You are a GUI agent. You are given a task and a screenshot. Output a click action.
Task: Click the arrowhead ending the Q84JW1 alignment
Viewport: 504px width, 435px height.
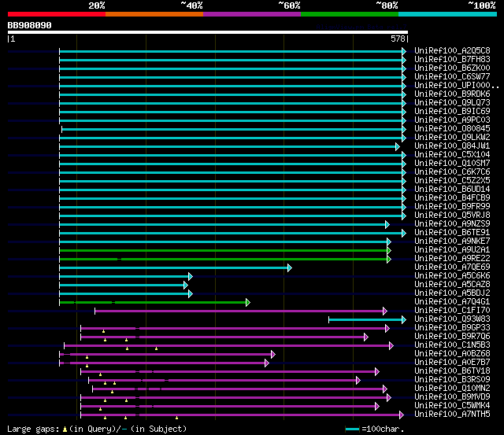coord(398,147)
